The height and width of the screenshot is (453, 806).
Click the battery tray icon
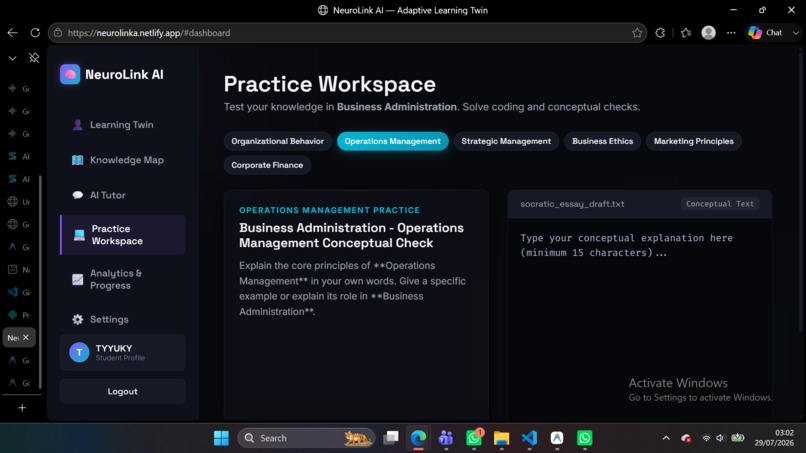(x=738, y=438)
